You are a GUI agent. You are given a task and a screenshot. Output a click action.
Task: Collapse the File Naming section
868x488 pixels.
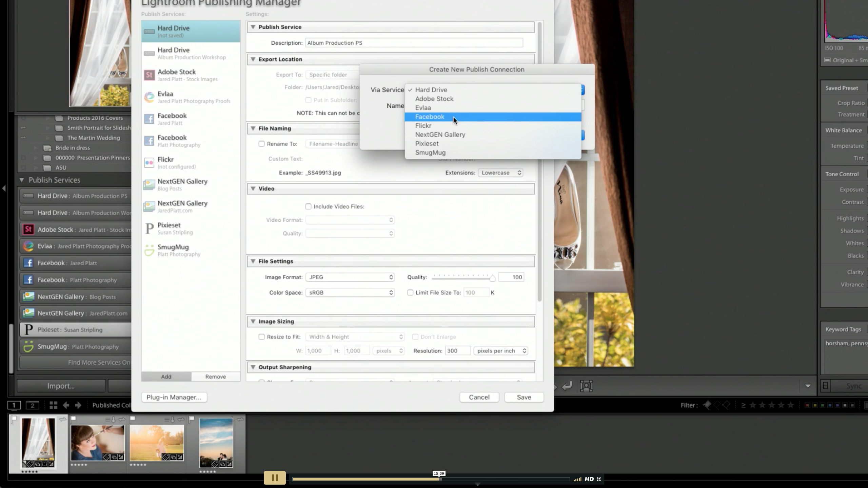[x=253, y=128]
